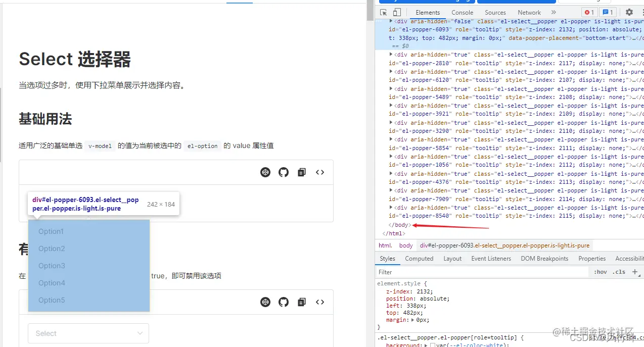The image size is (644, 347).
Task: Switch to the Sources tab
Action: [x=495, y=13]
